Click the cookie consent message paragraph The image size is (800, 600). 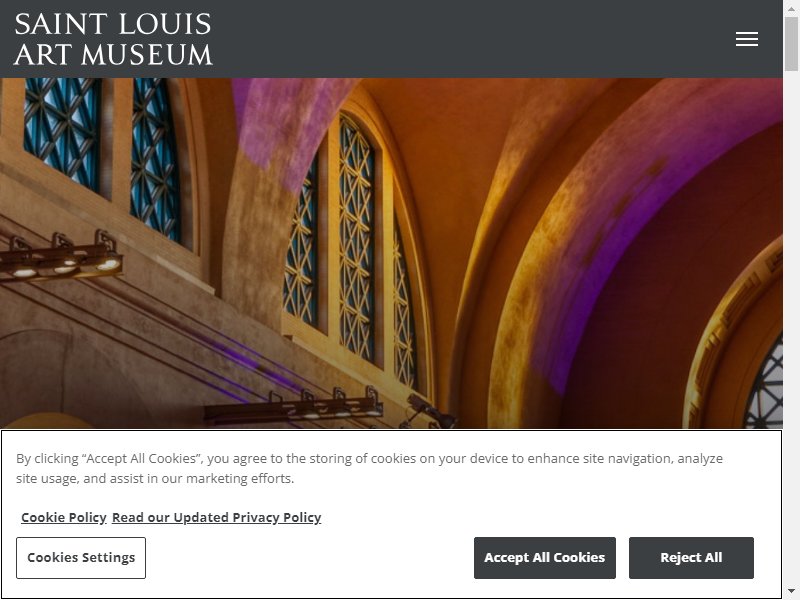[x=369, y=468]
